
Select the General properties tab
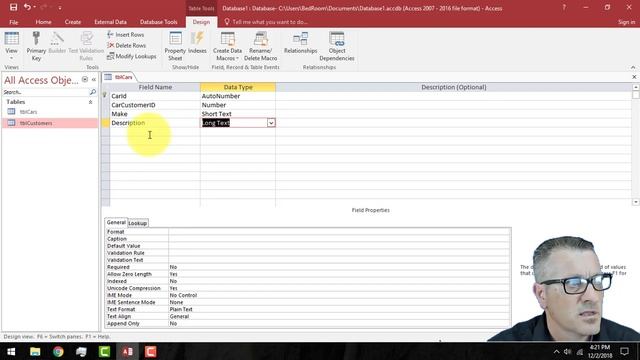[x=116, y=222]
